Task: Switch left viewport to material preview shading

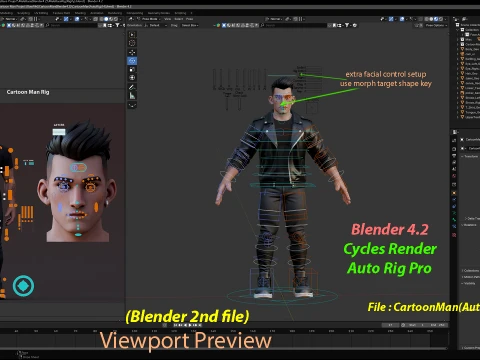Action: (111, 19)
